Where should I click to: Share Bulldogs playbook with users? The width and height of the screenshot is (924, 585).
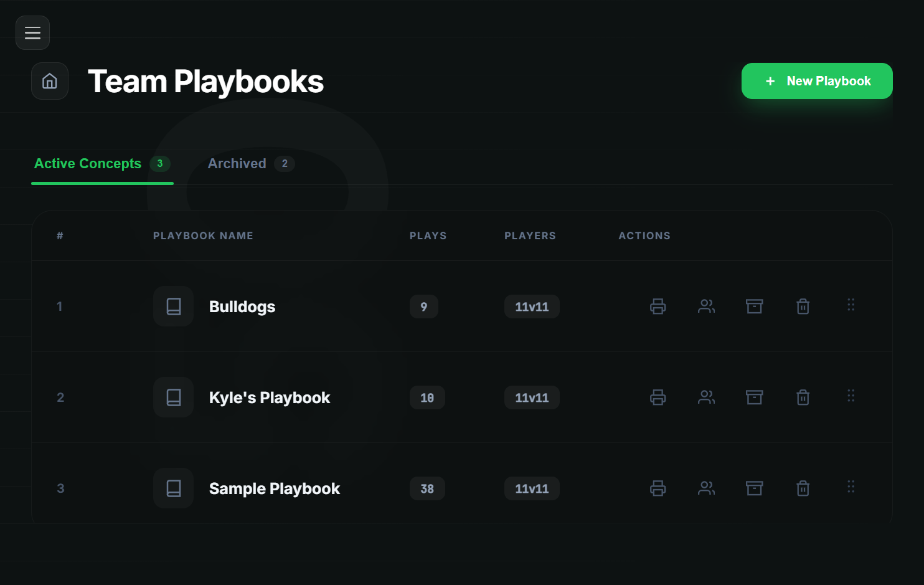707,306
